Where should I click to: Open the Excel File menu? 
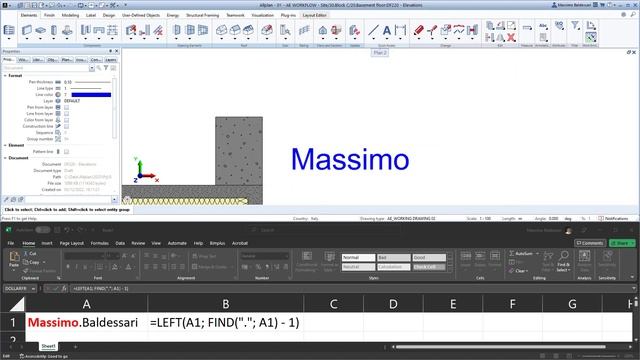11,243
